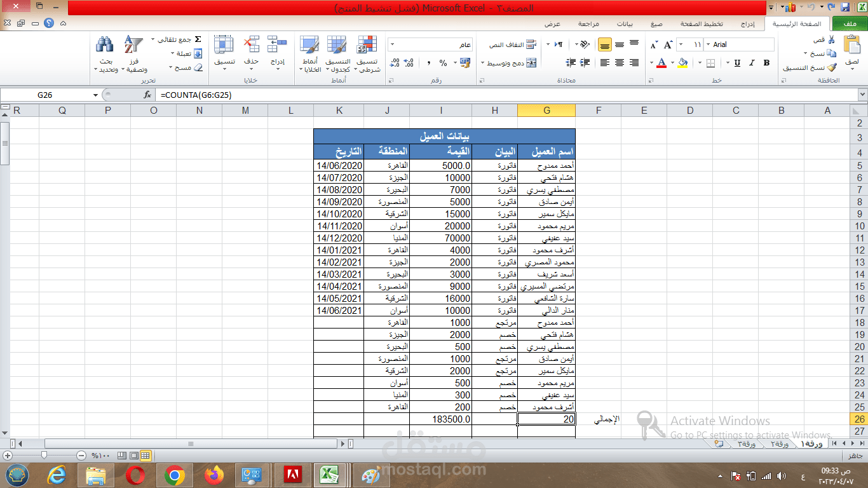
Task: Click the zoom in plus button
Action: pyautogui.click(x=7, y=456)
